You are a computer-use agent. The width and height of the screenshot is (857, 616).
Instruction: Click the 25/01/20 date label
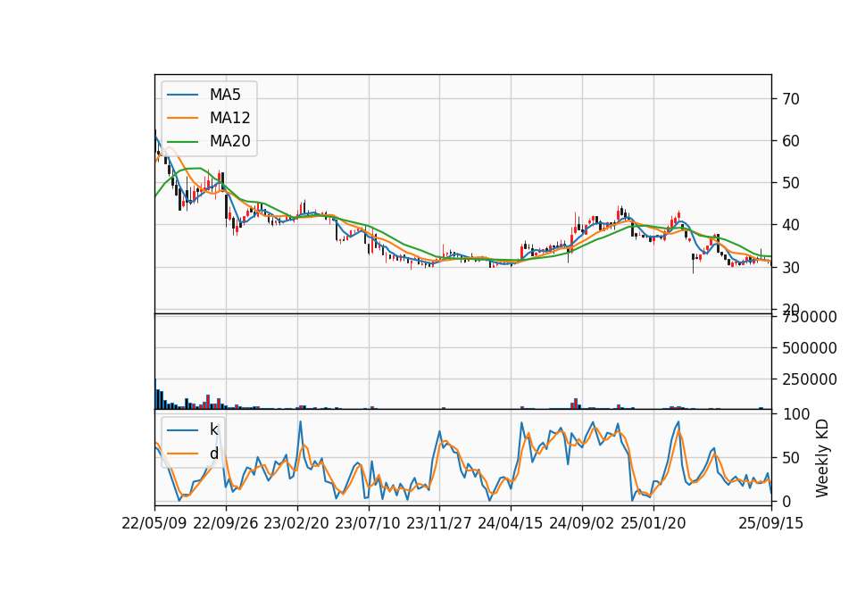point(653,523)
